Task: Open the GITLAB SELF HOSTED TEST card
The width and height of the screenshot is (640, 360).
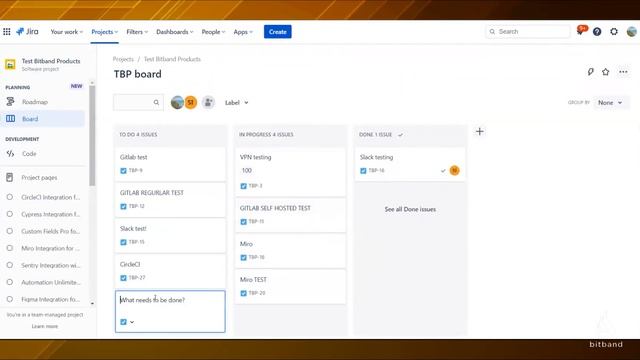Action: pos(290,215)
